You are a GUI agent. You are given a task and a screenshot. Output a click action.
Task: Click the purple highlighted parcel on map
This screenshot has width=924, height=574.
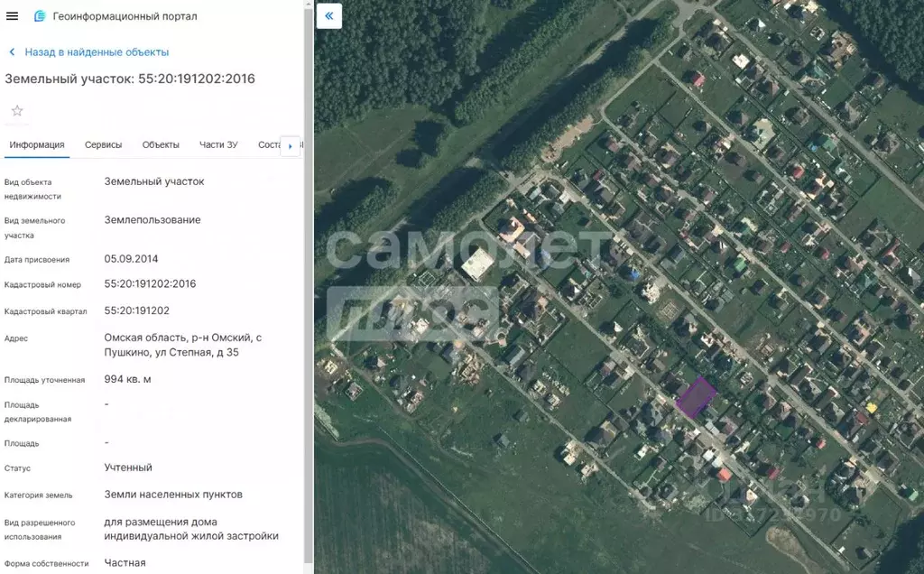click(x=696, y=398)
